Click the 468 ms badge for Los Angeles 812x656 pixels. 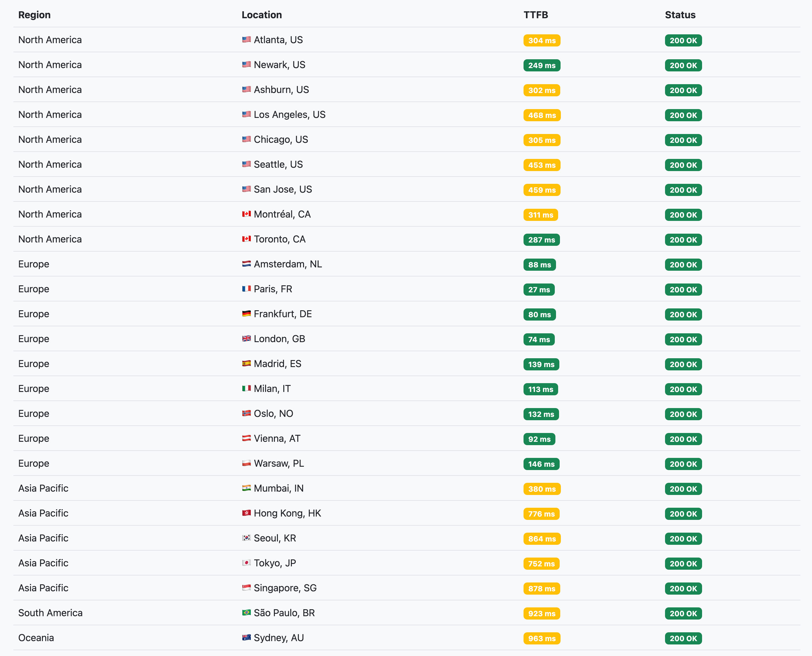point(541,115)
